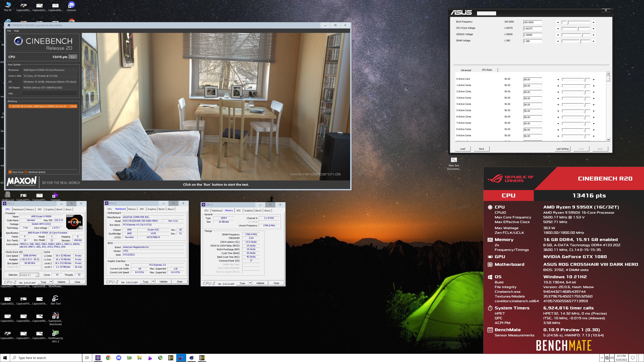Screen dimensions: 644x362
Task: Open Skin Tool desktop shortcut
Action: pos(55,300)
